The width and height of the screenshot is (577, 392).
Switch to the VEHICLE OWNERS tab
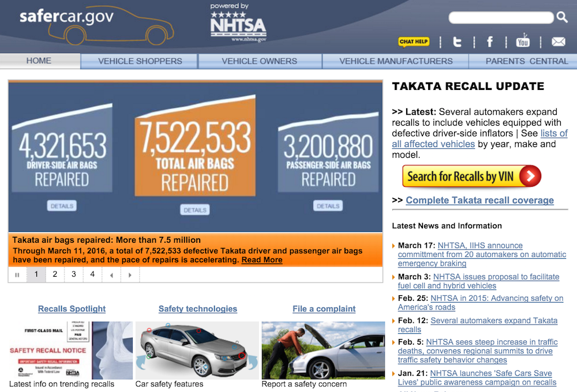(260, 61)
